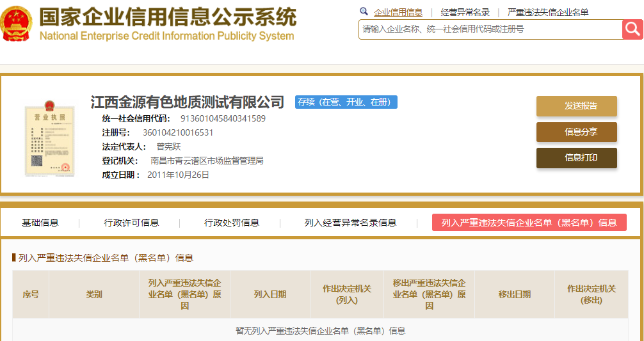
Task: Switch to the 列入经营异常名录信息 tab
Action: click(x=350, y=223)
